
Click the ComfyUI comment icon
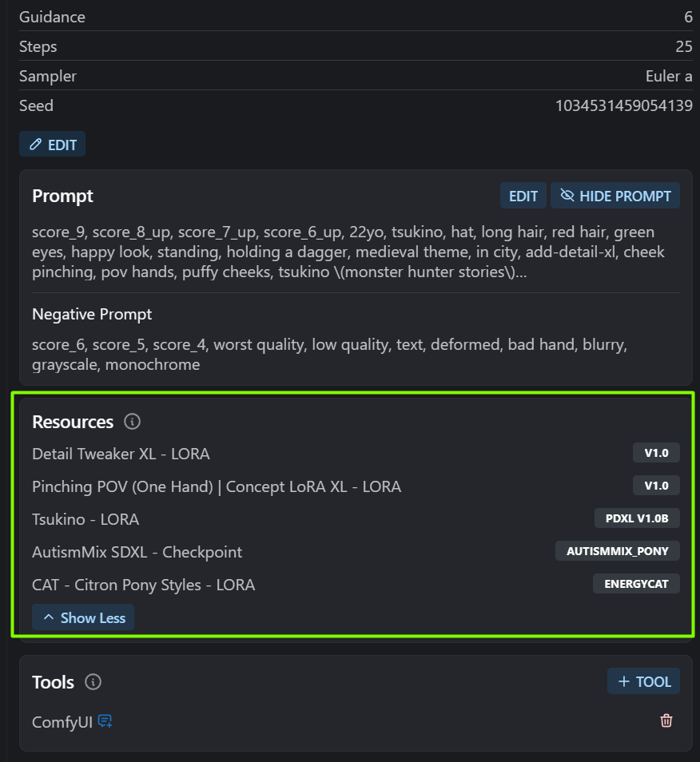pyautogui.click(x=105, y=721)
